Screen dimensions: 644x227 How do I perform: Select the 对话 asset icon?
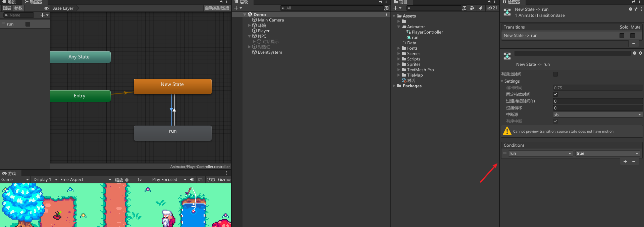tap(404, 81)
